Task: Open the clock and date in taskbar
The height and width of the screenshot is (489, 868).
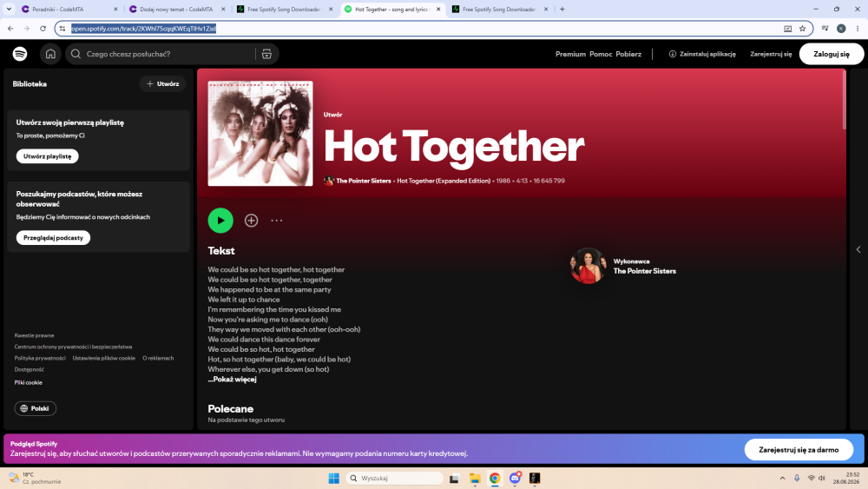Action: click(x=845, y=478)
